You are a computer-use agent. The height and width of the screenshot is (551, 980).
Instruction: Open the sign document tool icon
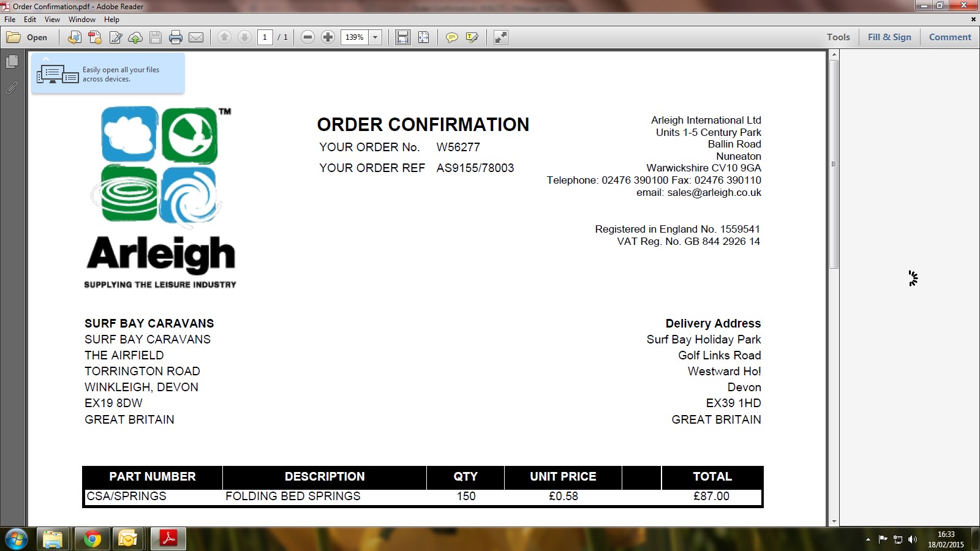pyautogui.click(x=115, y=37)
